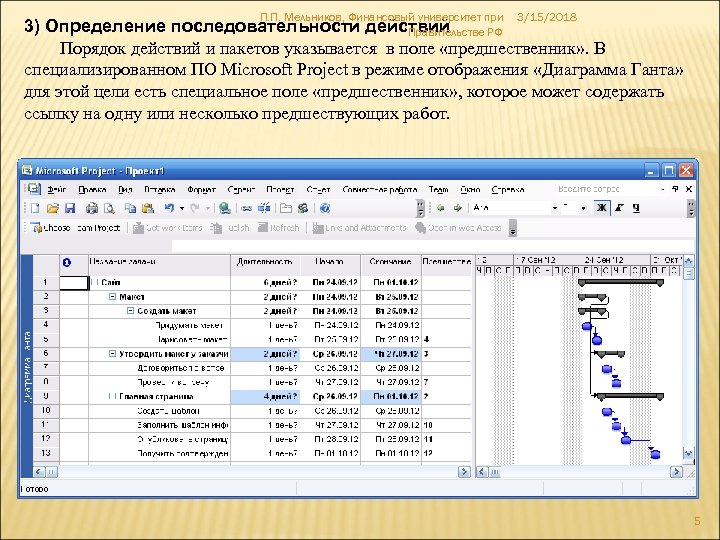Screen dimensions: 720x540
Task: Open the Проект menu
Action: click(280, 189)
